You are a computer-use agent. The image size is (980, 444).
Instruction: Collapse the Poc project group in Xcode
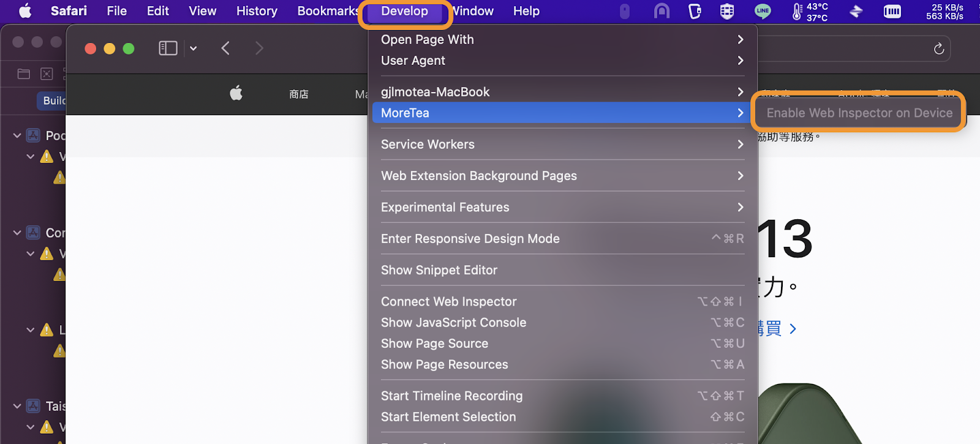point(17,135)
